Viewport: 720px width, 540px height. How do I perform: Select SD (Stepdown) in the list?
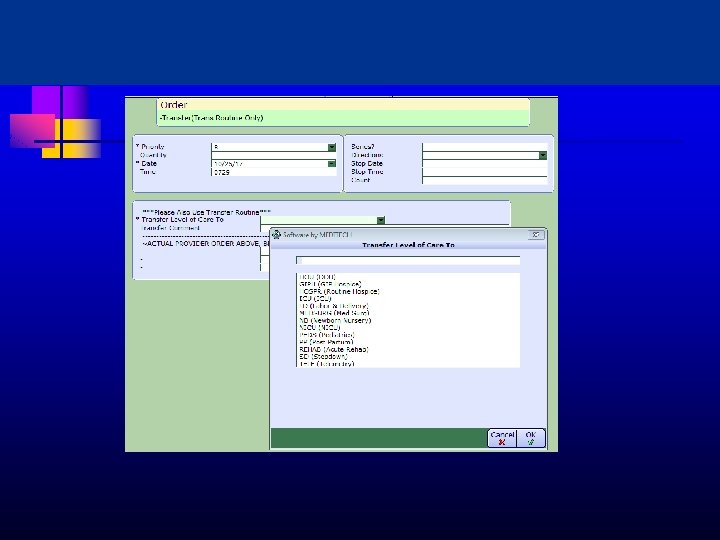(x=323, y=356)
